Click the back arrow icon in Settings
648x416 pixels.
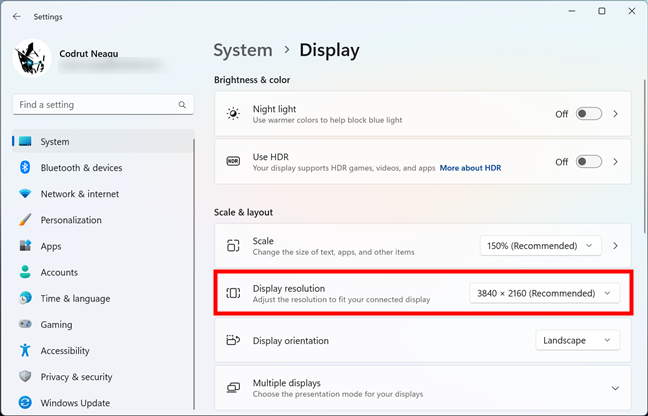coord(16,16)
